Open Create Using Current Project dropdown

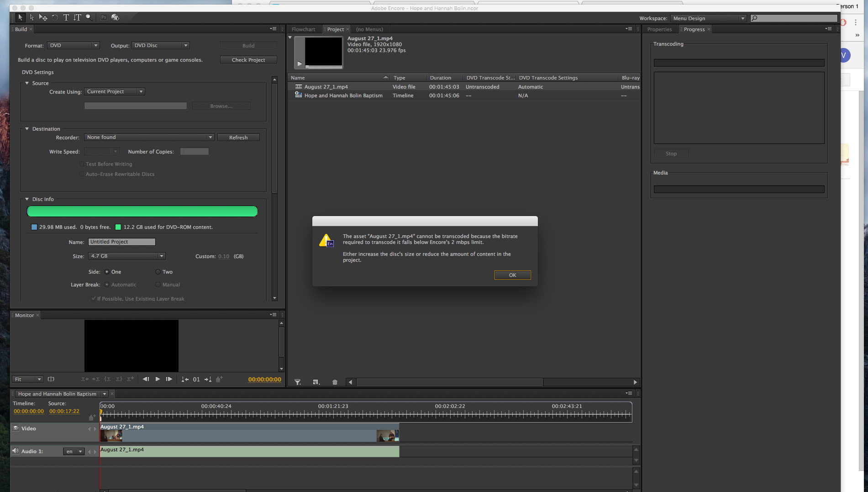point(115,91)
